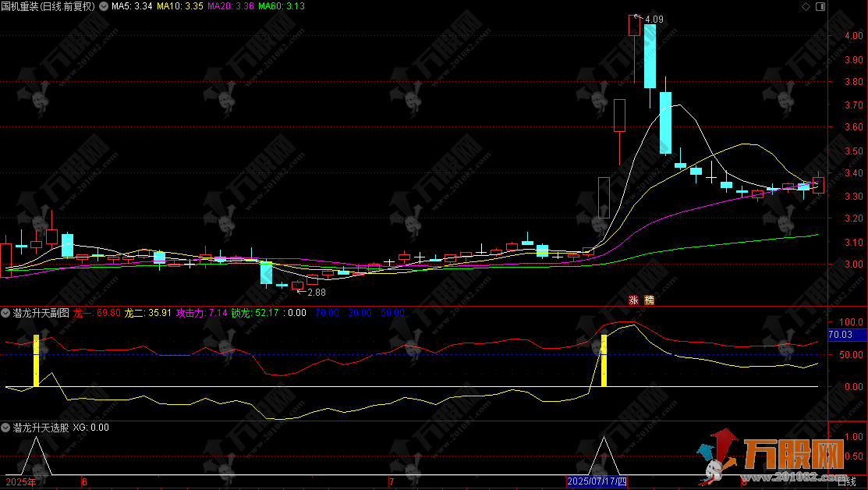Click the 4.00 price axis label

click(x=853, y=35)
